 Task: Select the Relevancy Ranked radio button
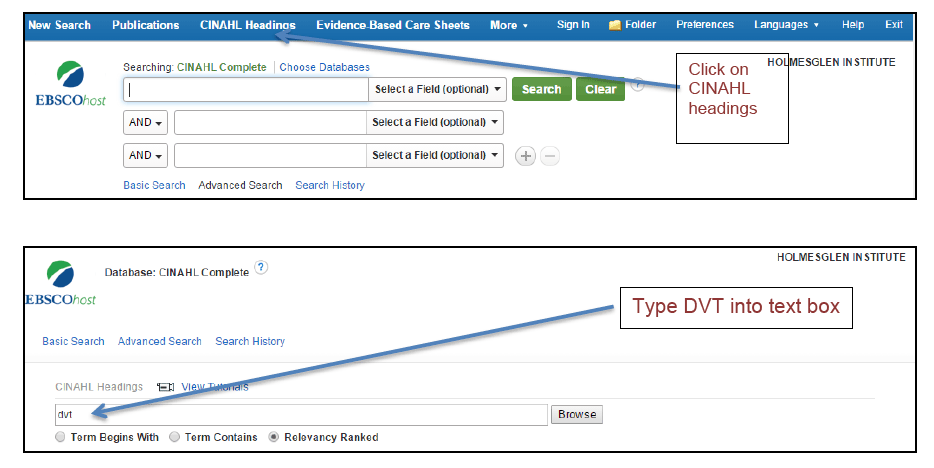tap(273, 437)
